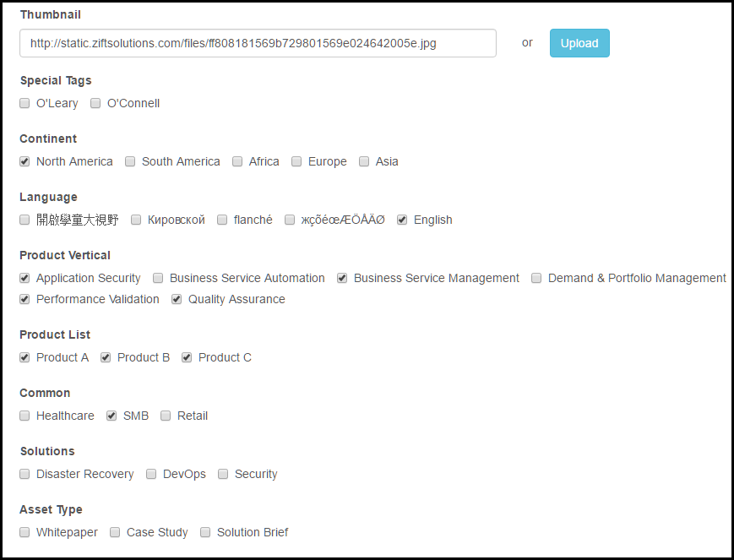
Task: Click the Product List heading
Action: (x=55, y=334)
